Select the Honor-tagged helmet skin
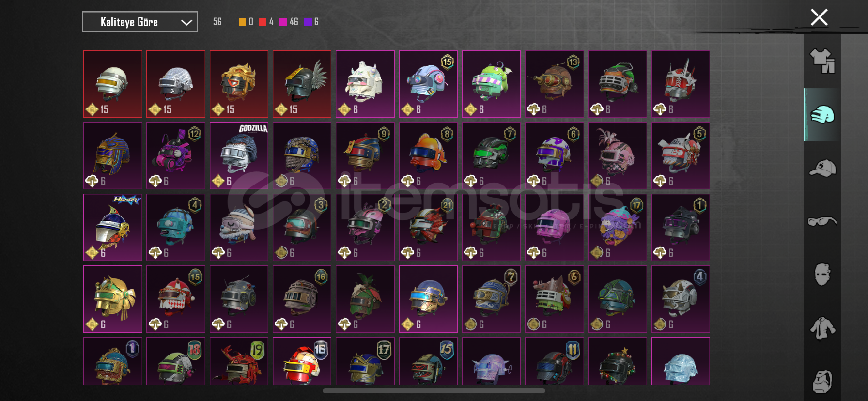Screen dimensions: 868x401 pyautogui.click(x=113, y=227)
